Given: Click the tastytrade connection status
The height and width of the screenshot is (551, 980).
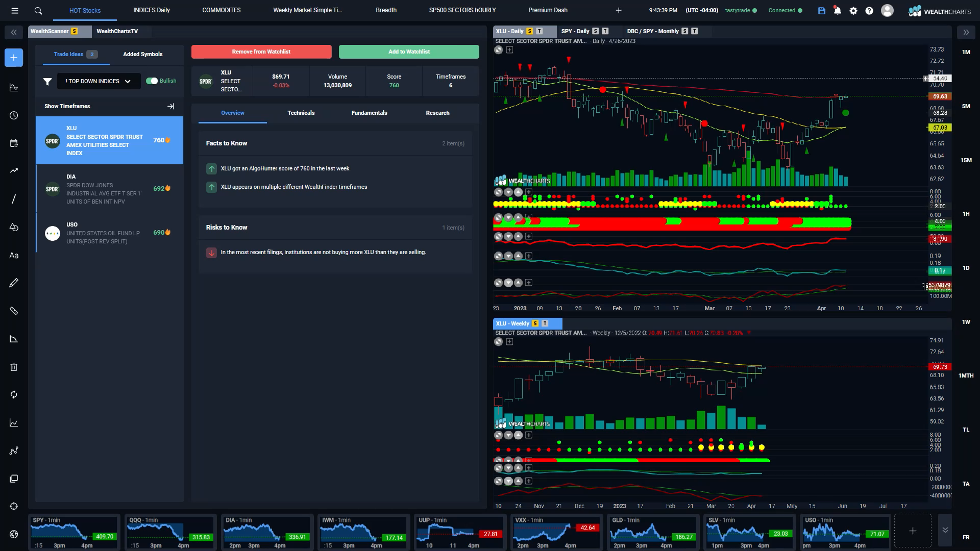Looking at the screenshot, I should point(741,10).
